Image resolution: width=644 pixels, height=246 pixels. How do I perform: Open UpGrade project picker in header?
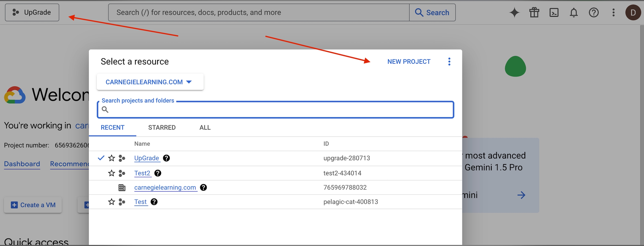pos(32,13)
